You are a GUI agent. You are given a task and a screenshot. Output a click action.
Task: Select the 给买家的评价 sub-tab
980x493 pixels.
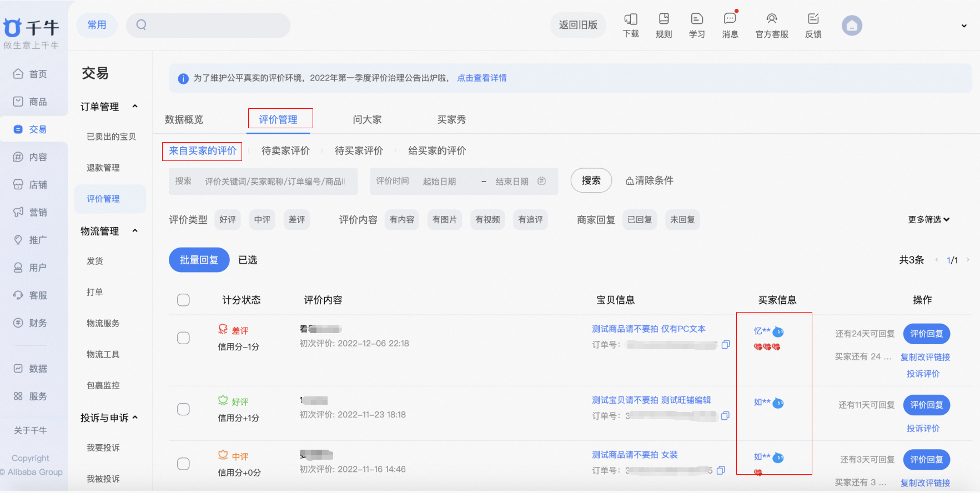coord(437,150)
